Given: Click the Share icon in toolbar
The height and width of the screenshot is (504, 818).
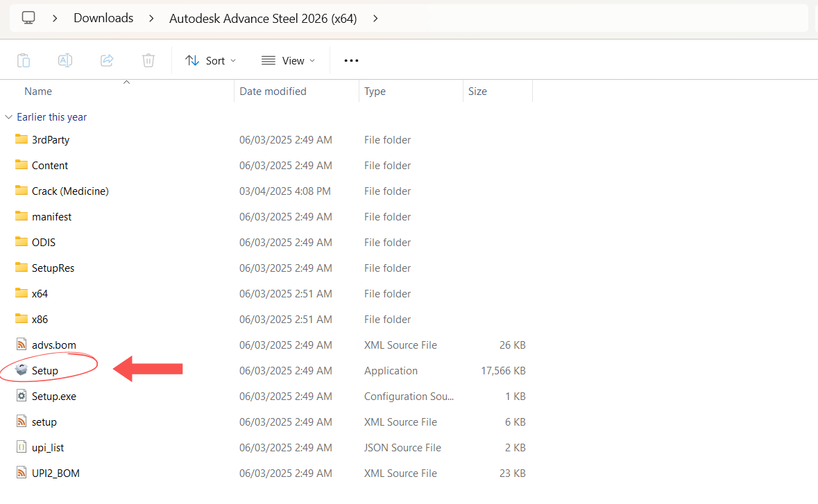Looking at the screenshot, I should (x=107, y=60).
